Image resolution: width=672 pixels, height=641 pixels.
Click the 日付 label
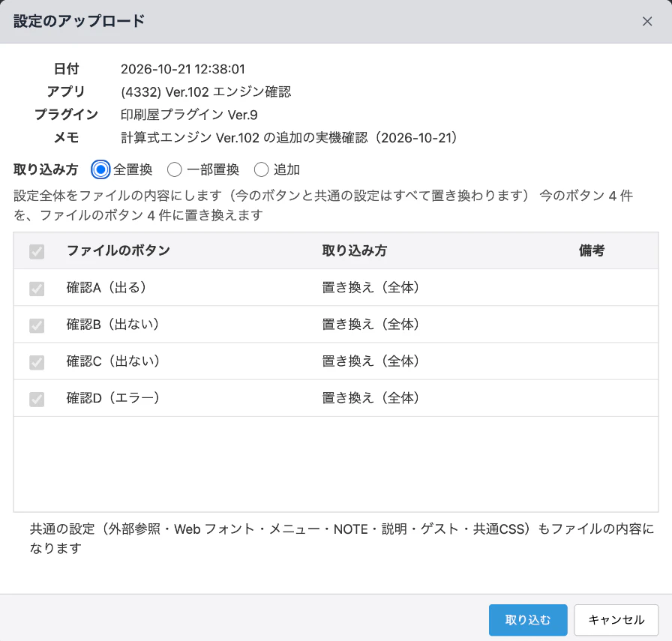coord(67,69)
